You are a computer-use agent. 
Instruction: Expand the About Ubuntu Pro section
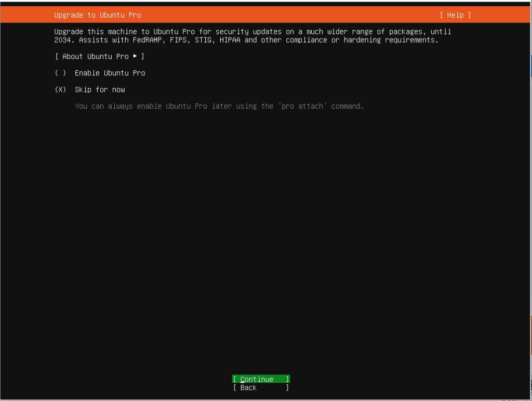click(99, 56)
